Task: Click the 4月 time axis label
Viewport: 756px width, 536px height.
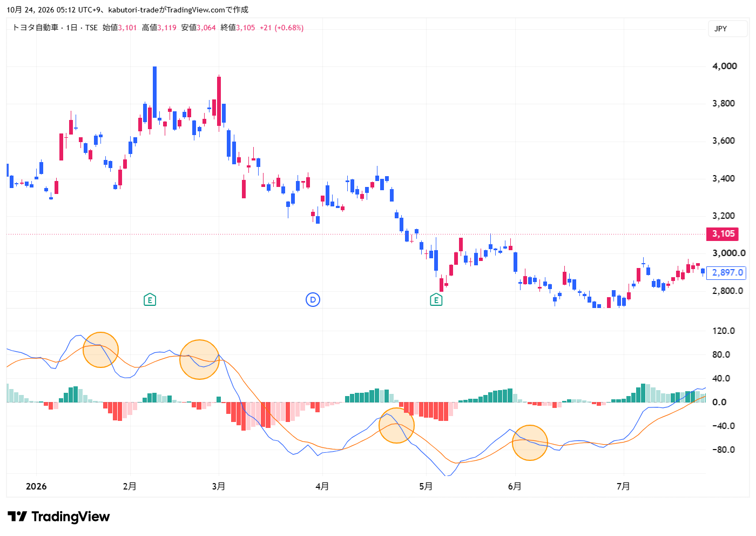Action: (x=322, y=486)
